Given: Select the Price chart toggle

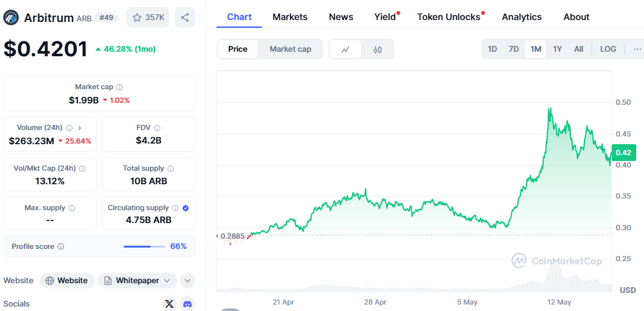Looking at the screenshot, I should pyautogui.click(x=238, y=49).
